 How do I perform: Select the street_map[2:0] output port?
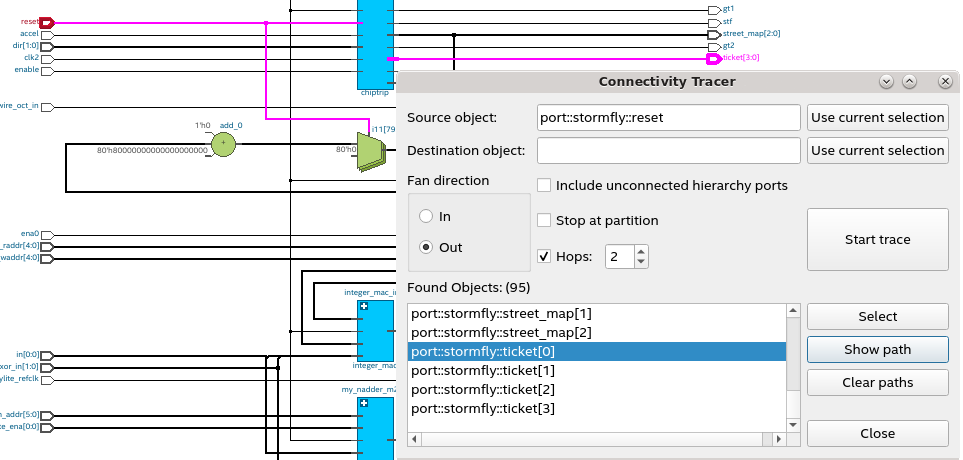coord(714,34)
